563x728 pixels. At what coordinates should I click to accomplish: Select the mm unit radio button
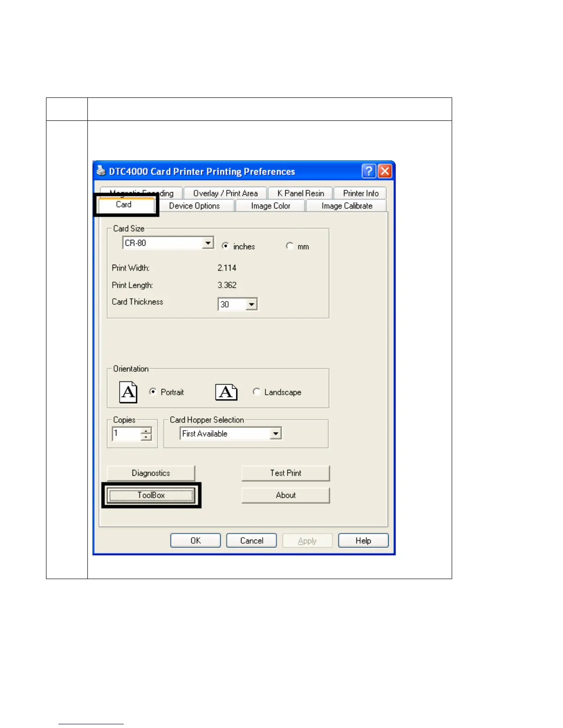click(289, 246)
